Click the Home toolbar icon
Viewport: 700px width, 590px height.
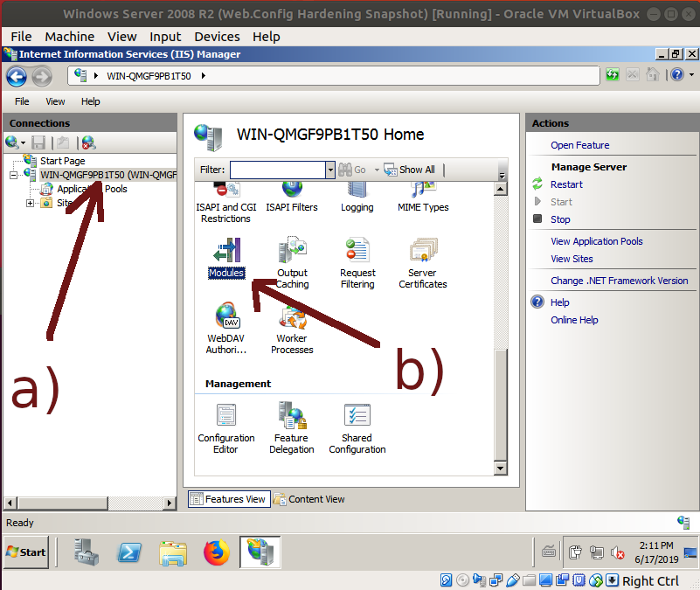(x=652, y=74)
